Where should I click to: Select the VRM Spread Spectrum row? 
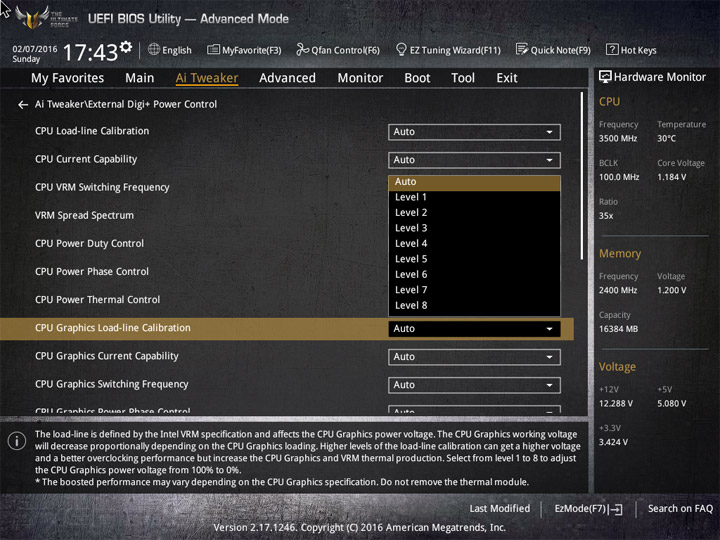(x=84, y=215)
